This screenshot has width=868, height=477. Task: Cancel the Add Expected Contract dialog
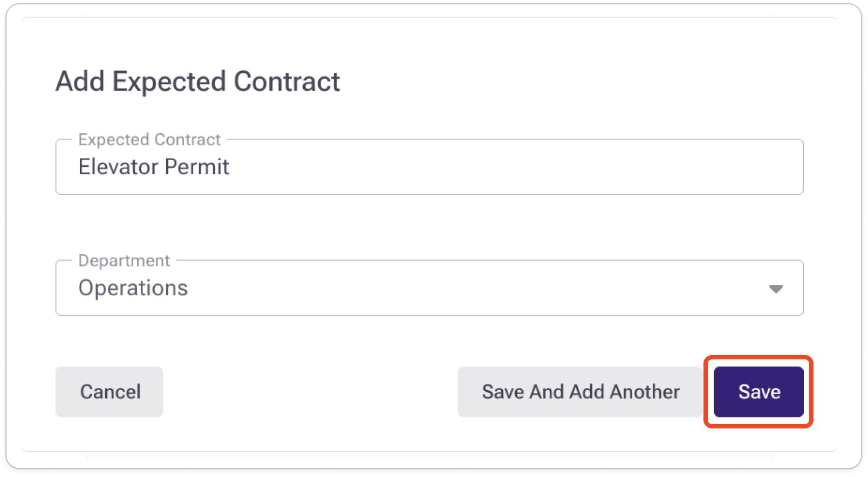pyautogui.click(x=110, y=392)
